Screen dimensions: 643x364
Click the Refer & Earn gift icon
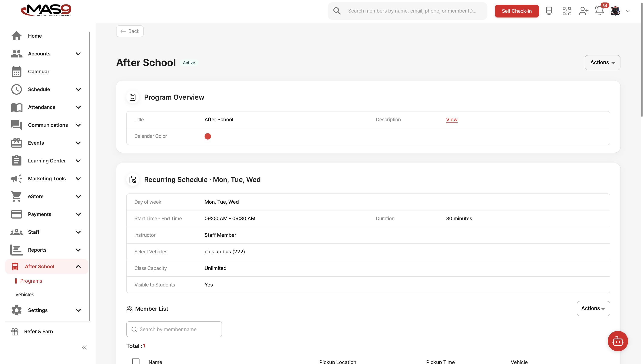pos(14,332)
